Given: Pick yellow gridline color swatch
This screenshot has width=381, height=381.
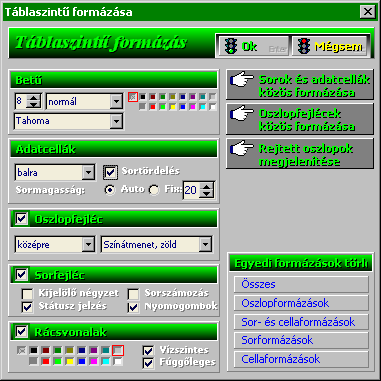Looking at the screenshot, I should pos(70,361).
